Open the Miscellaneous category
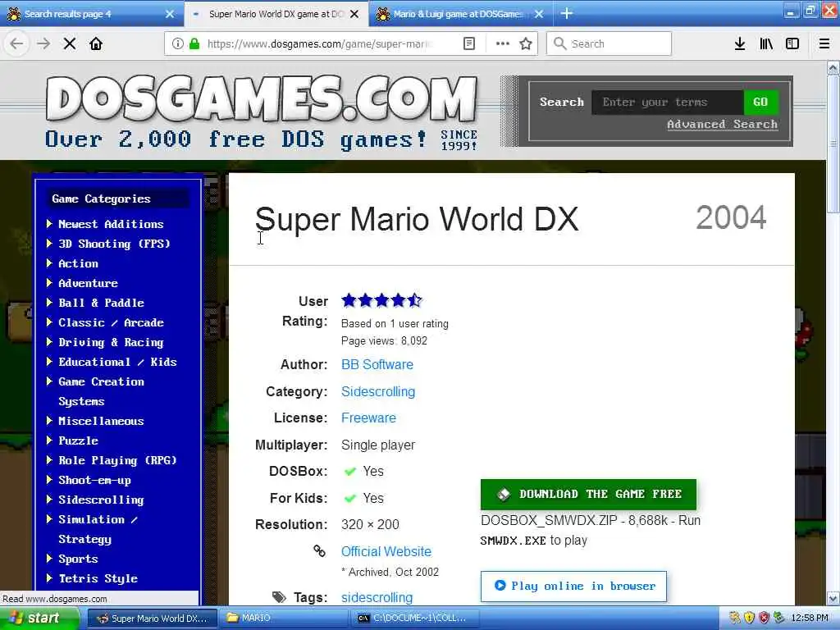This screenshot has width=840, height=630. [x=101, y=421]
